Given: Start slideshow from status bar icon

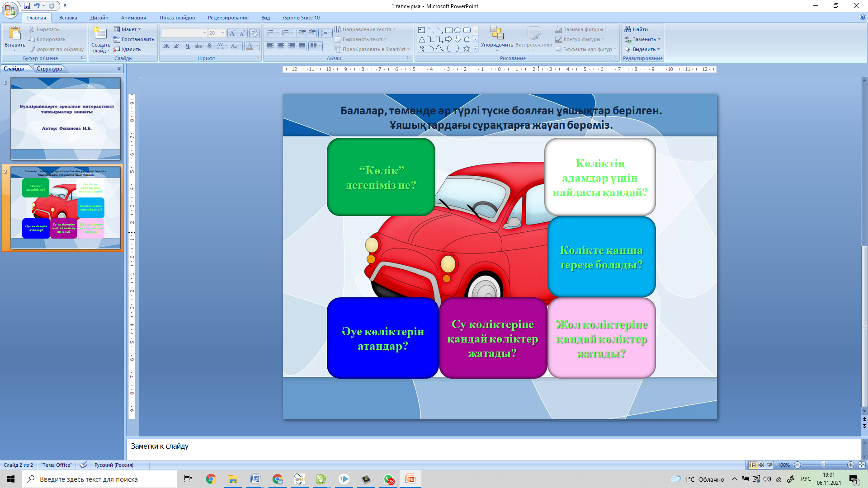Looking at the screenshot, I should 770,465.
